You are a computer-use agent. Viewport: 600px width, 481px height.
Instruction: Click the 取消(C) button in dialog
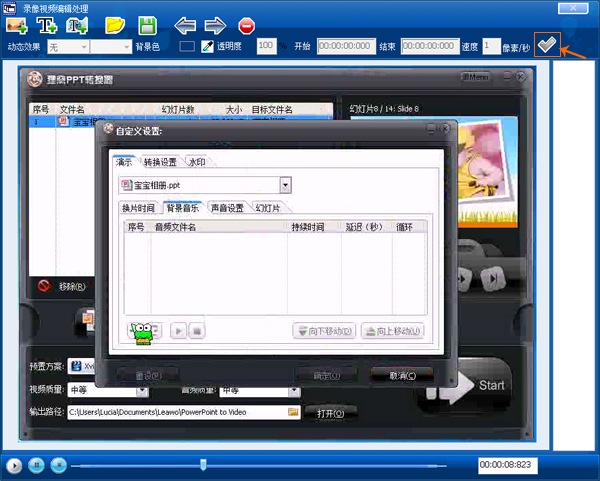[x=402, y=375]
